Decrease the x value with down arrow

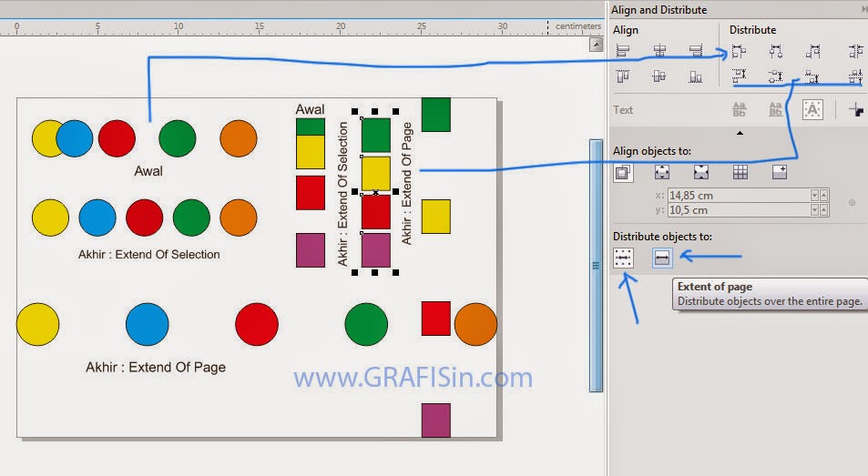coord(814,195)
